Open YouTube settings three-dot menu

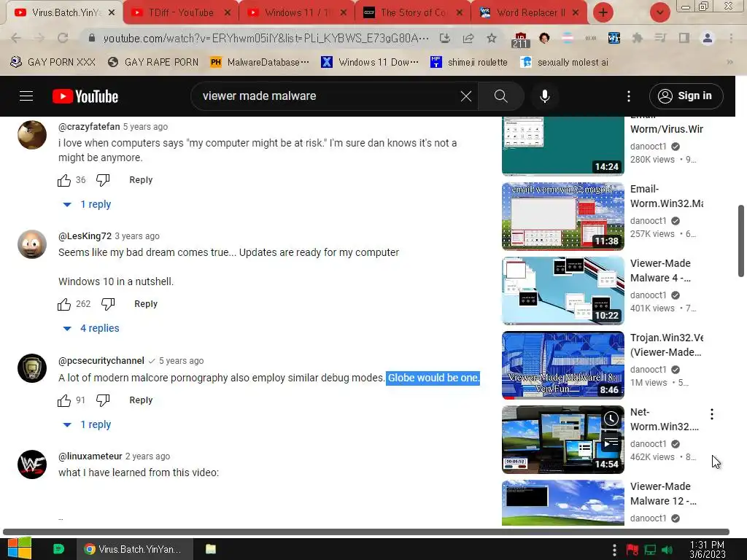click(x=629, y=96)
